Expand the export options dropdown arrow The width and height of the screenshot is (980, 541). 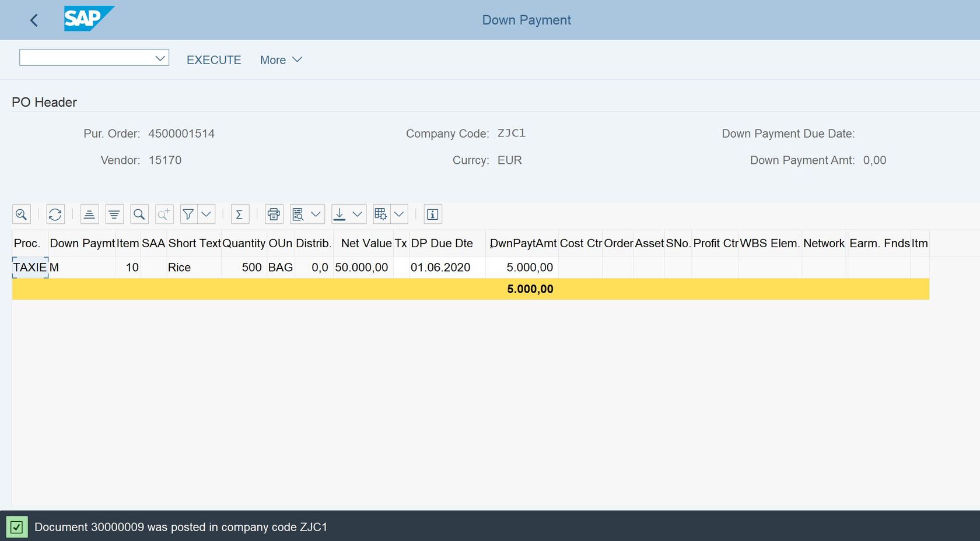coord(357,215)
